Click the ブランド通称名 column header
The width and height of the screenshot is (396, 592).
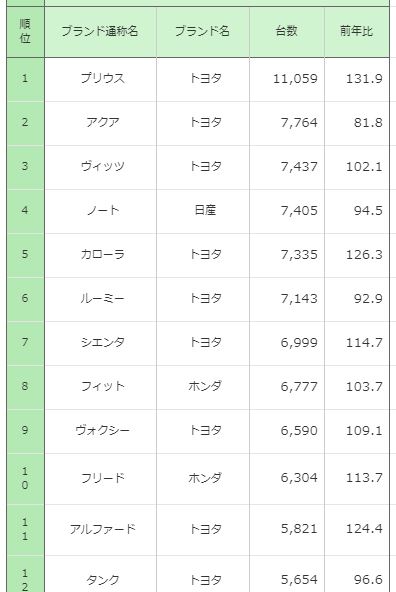100,32
